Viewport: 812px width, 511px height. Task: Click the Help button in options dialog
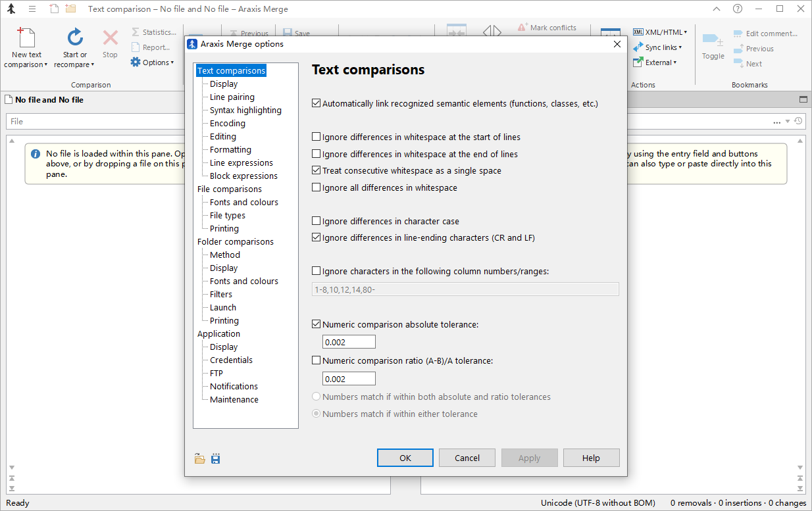591,458
